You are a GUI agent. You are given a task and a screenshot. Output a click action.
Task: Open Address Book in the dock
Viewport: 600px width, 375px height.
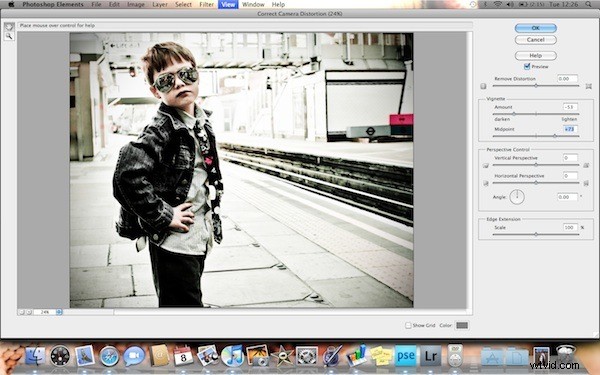[x=159, y=356]
